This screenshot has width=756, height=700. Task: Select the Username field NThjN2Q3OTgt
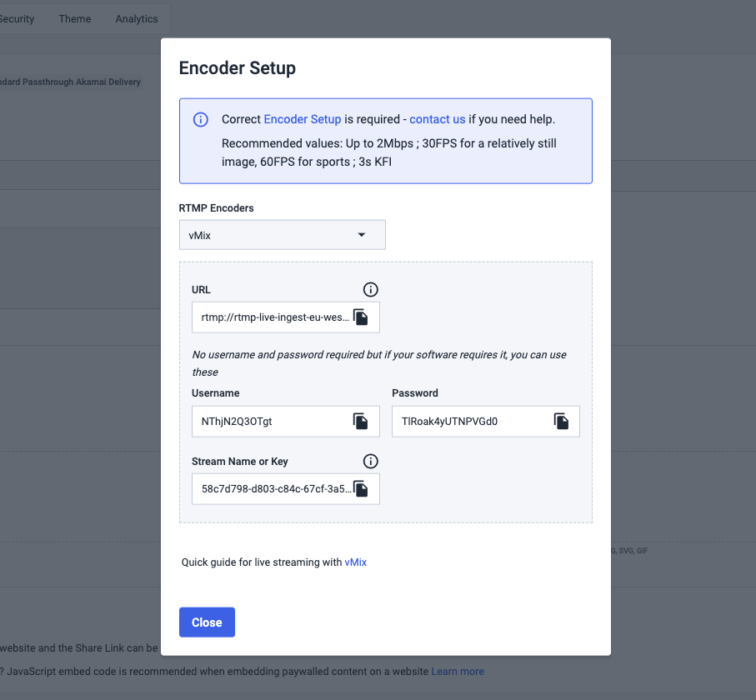click(286, 422)
